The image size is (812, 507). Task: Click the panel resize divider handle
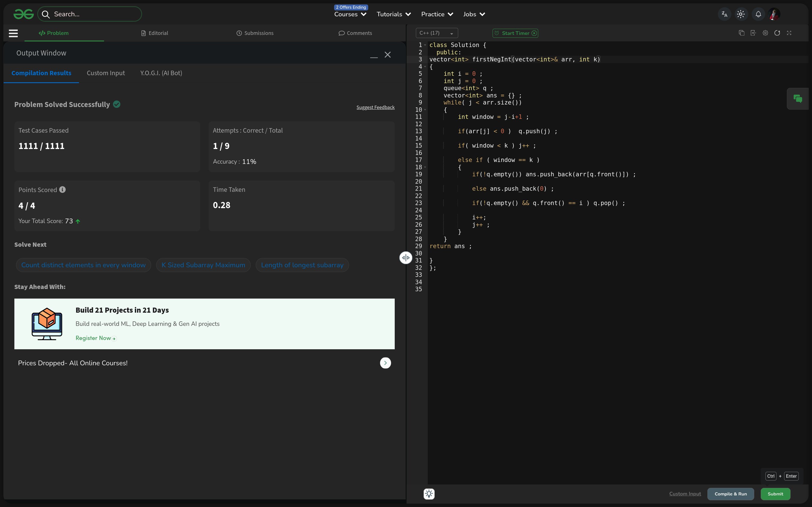pos(406,257)
